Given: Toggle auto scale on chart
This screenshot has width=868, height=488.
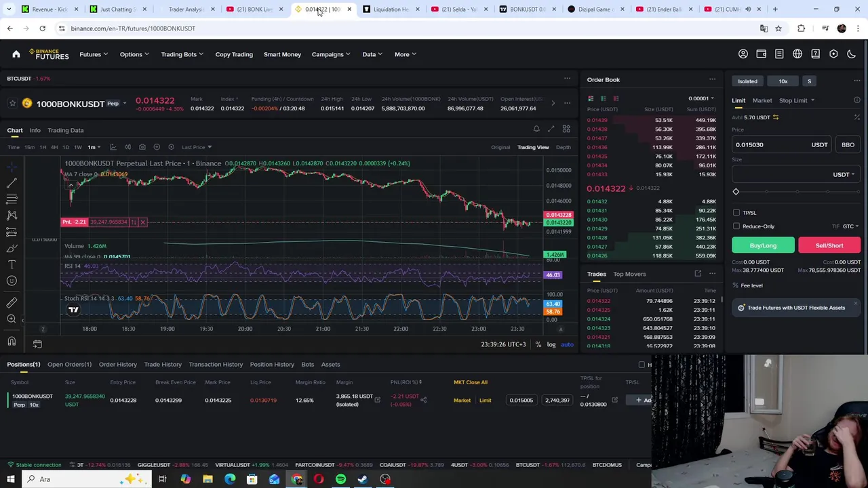Looking at the screenshot, I should click(x=567, y=344).
